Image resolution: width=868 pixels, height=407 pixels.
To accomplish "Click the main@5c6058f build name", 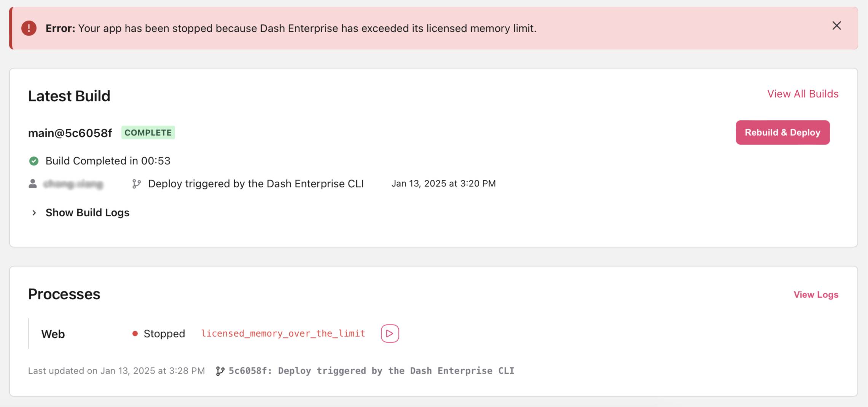I will [x=70, y=133].
